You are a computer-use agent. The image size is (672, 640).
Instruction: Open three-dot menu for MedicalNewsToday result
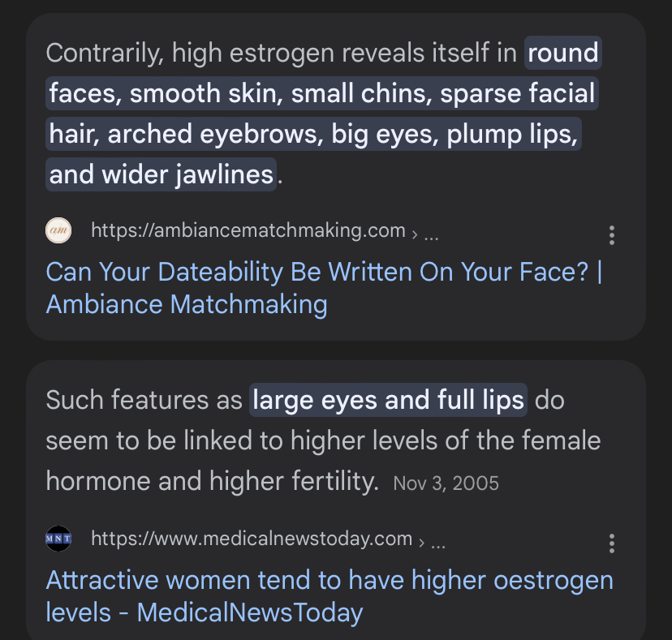(611, 543)
